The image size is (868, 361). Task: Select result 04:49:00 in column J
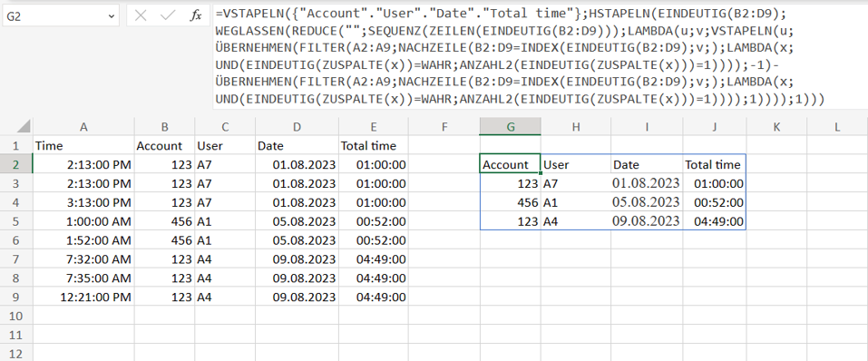715,221
